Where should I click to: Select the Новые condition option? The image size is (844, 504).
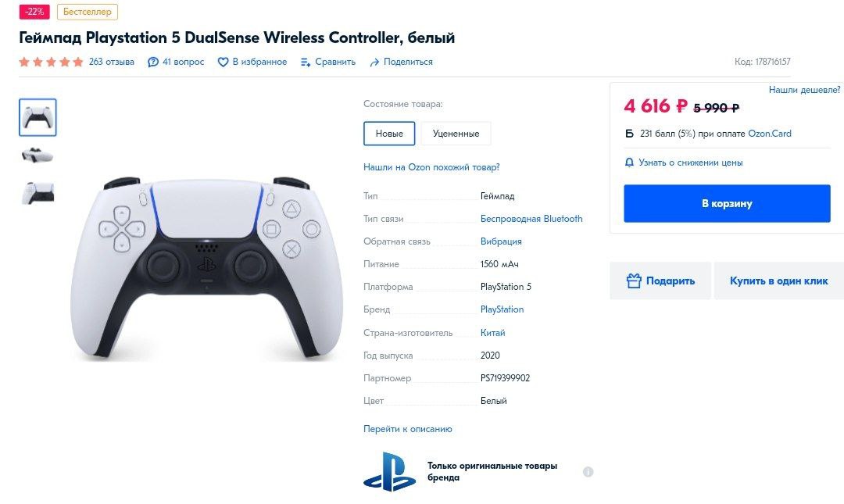coord(389,134)
